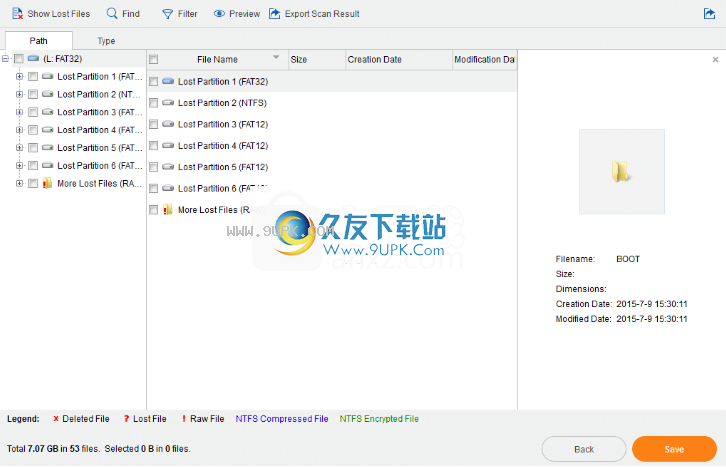Viewport: 726px width, 467px height.
Task: Expand Lost Partition 6 tree node
Action: 19,166
